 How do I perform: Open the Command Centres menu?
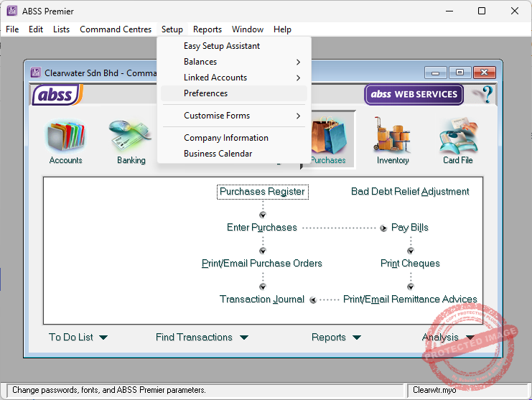(116, 29)
